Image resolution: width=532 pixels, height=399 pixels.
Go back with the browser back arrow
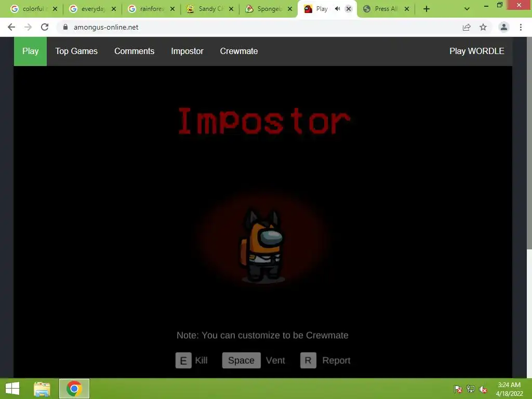[11, 27]
